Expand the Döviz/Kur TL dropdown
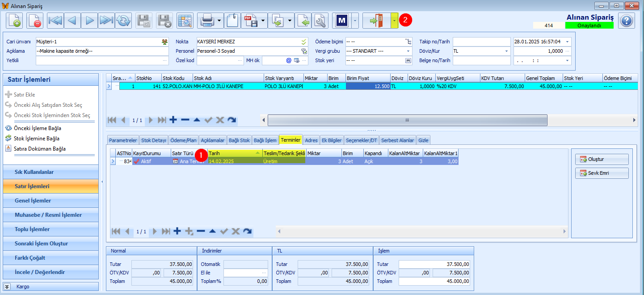The width and height of the screenshot is (644, 295). 507,51
